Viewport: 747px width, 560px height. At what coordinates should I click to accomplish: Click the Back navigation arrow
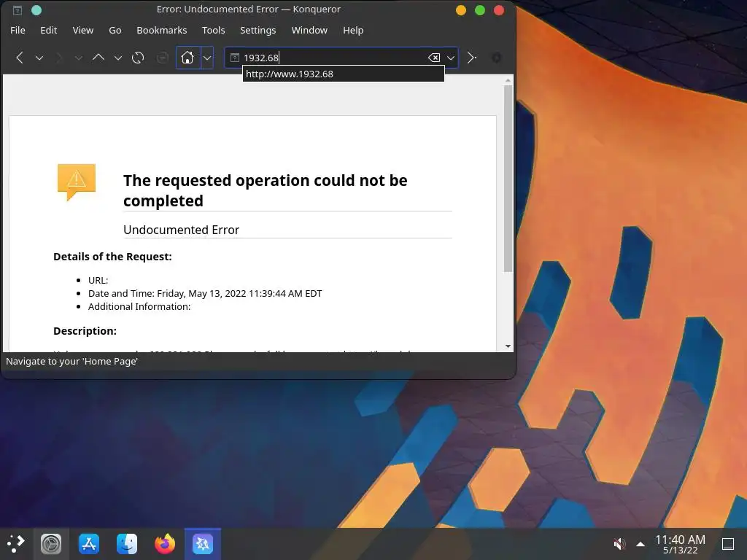[x=20, y=58]
